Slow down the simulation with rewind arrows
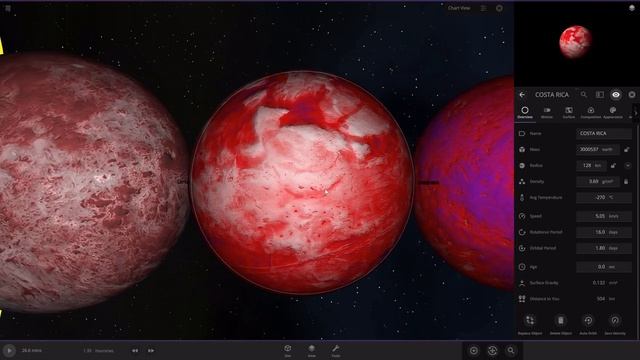Screen dimensions: 640x360 click(x=135, y=351)
